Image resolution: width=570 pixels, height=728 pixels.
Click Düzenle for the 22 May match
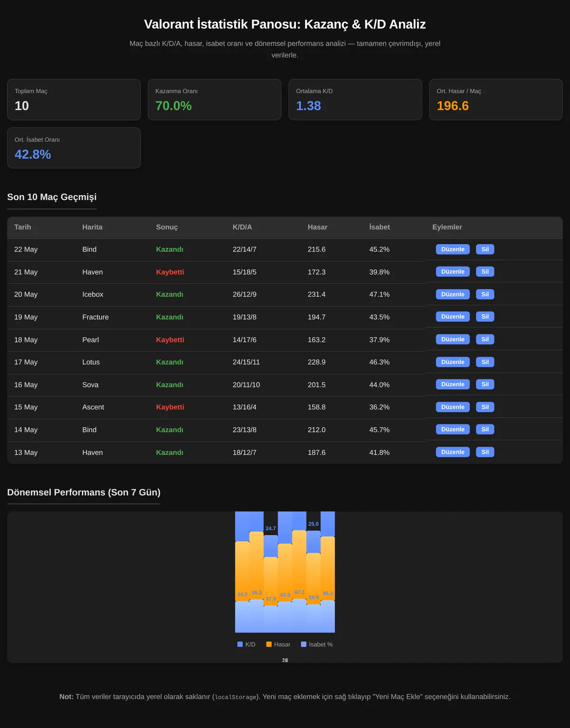[453, 249]
